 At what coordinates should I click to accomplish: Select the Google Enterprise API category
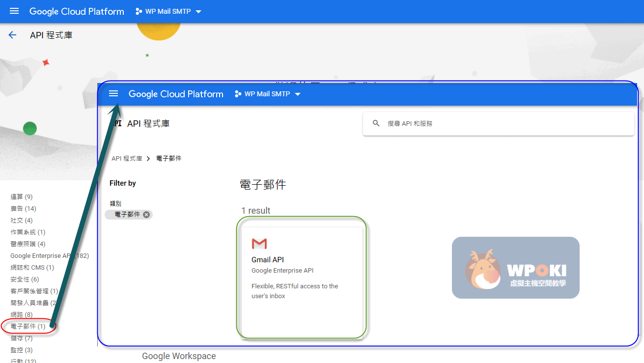click(x=42, y=255)
